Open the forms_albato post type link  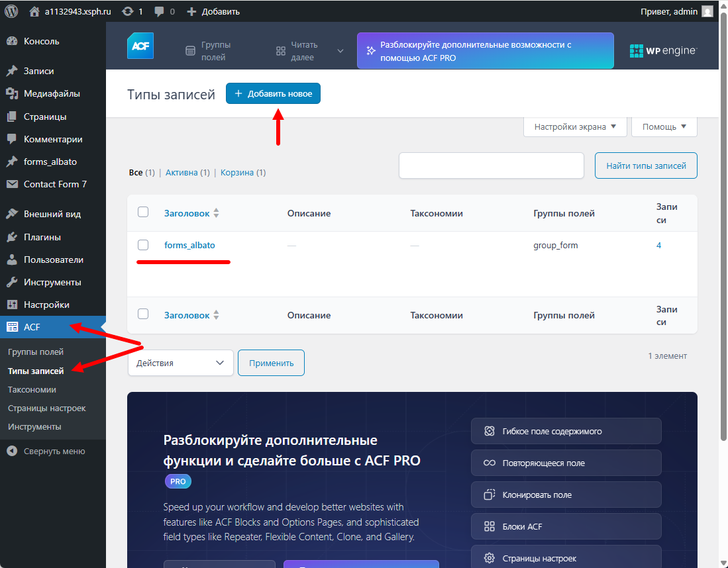189,245
